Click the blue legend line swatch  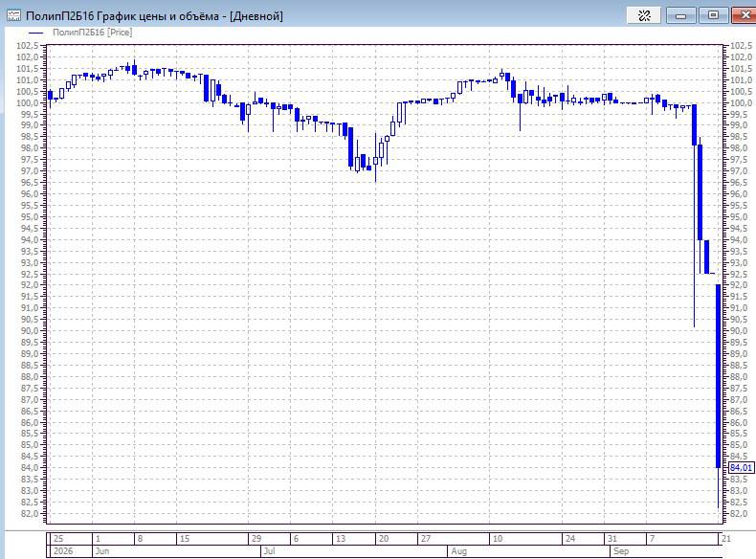click(x=36, y=33)
